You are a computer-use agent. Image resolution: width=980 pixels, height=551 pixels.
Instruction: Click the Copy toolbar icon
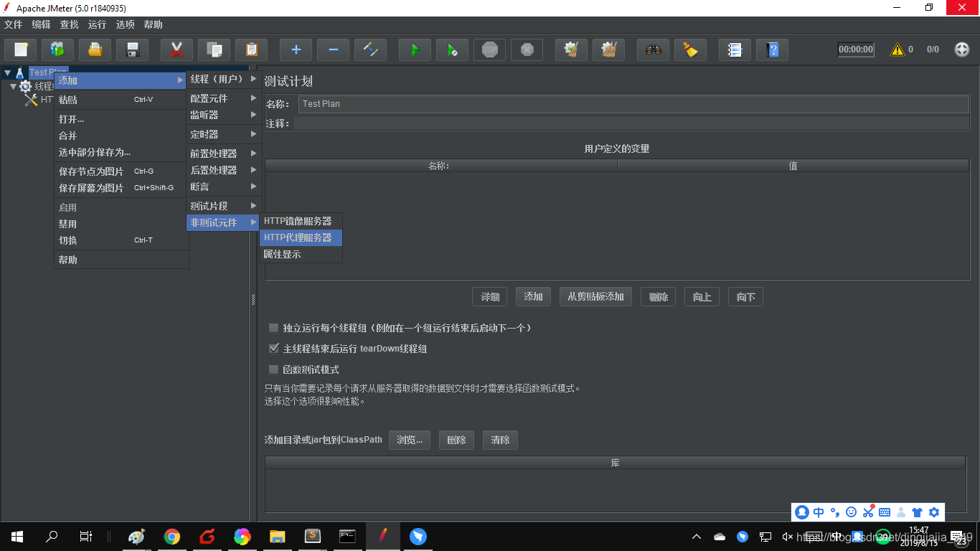click(x=215, y=50)
